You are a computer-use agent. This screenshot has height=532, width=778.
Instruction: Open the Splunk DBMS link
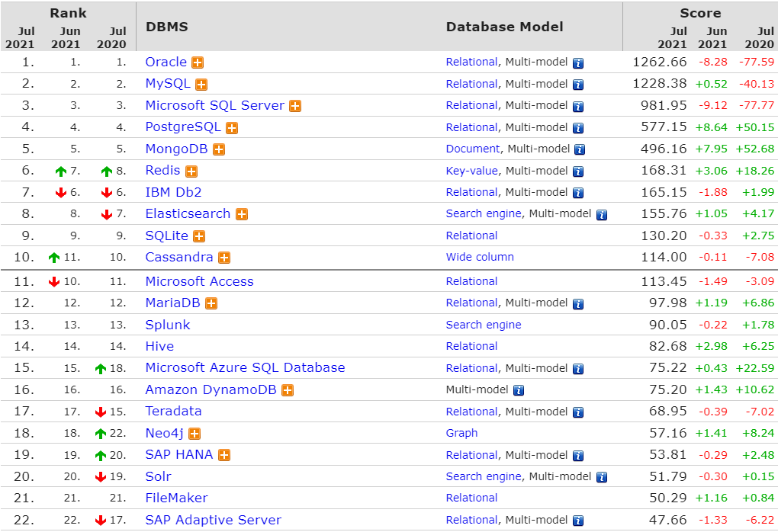pos(168,325)
